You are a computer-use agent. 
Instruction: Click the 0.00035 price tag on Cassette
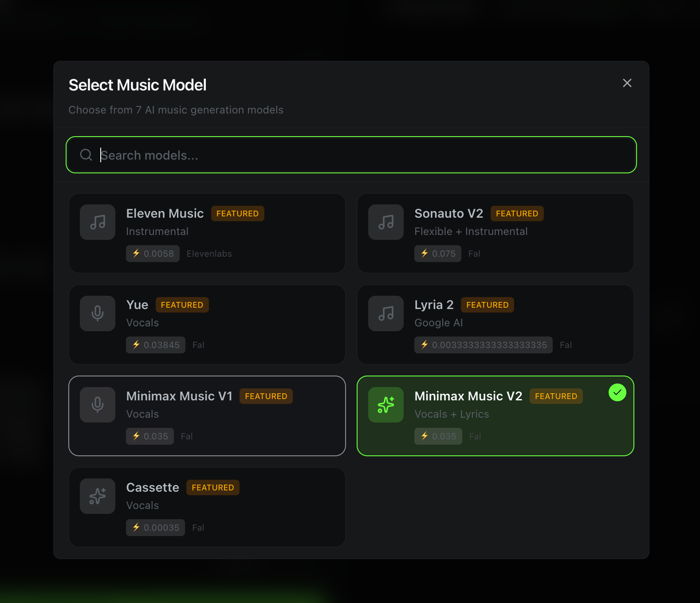[155, 528]
